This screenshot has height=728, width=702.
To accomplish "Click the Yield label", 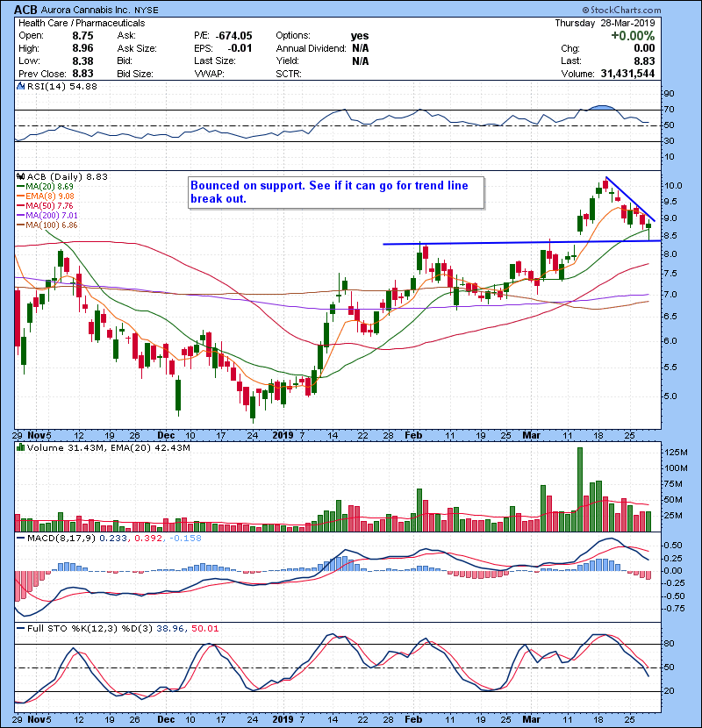I will pos(287,61).
